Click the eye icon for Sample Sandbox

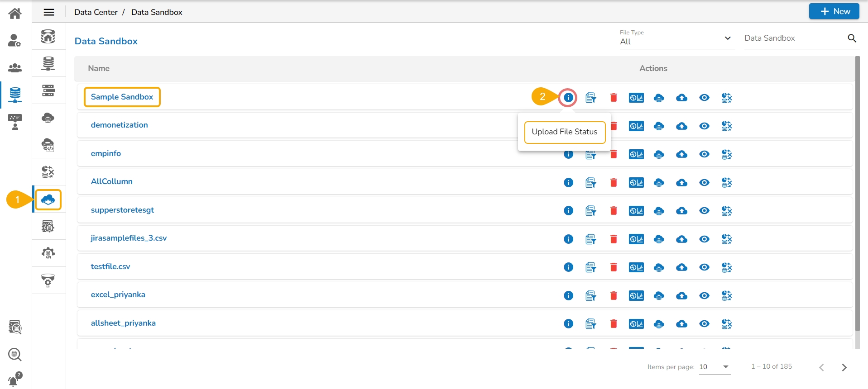[704, 98]
